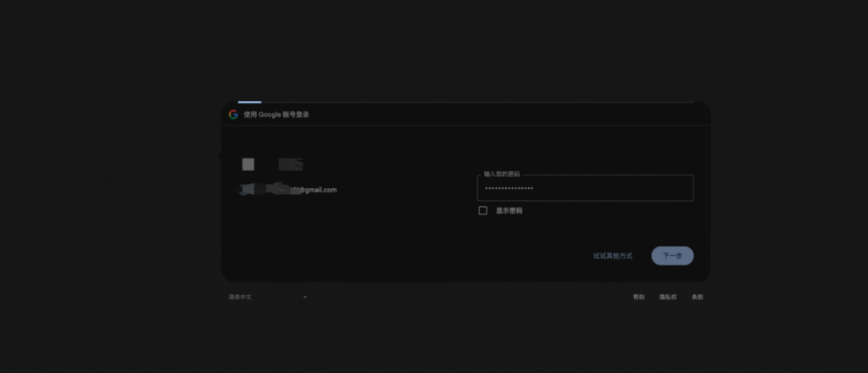Open the 简体中文 language dropdown
This screenshot has height=373, width=868.
click(x=267, y=298)
